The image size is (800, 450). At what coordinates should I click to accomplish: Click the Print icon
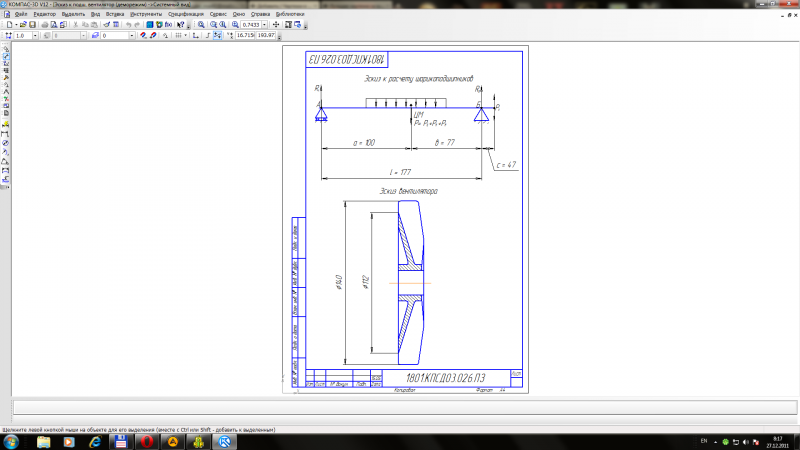tap(47, 24)
